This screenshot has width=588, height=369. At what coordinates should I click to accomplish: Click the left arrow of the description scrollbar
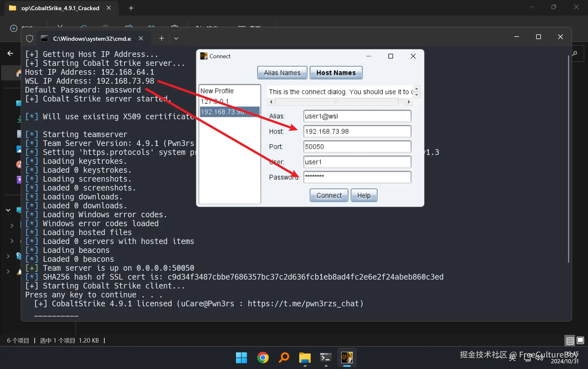coord(271,102)
